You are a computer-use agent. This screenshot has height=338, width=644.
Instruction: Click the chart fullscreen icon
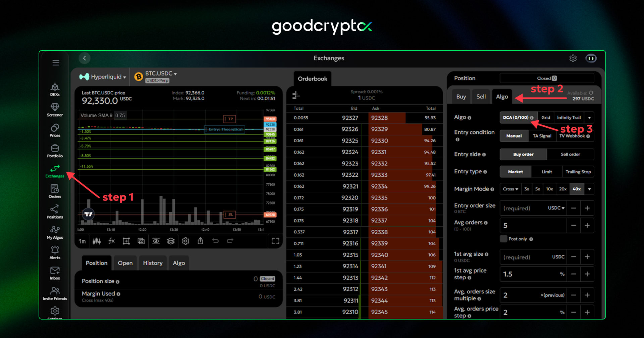(x=275, y=241)
